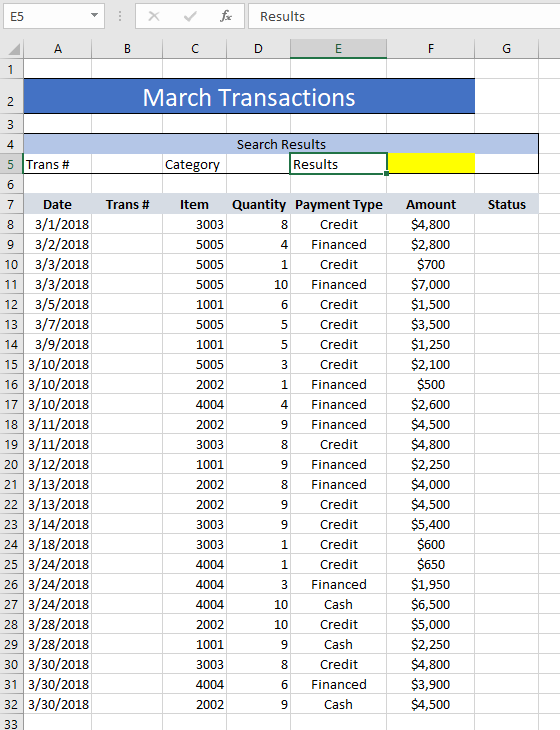560x730 pixels.
Task: Select the $700 amount cell
Action: [x=431, y=264]
